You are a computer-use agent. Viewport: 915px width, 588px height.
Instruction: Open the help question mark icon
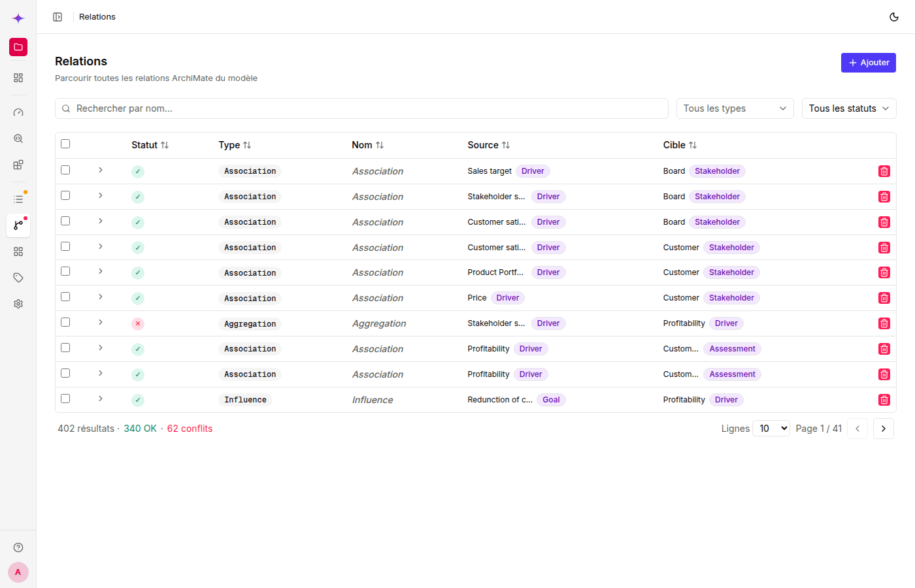pos(18,547)
